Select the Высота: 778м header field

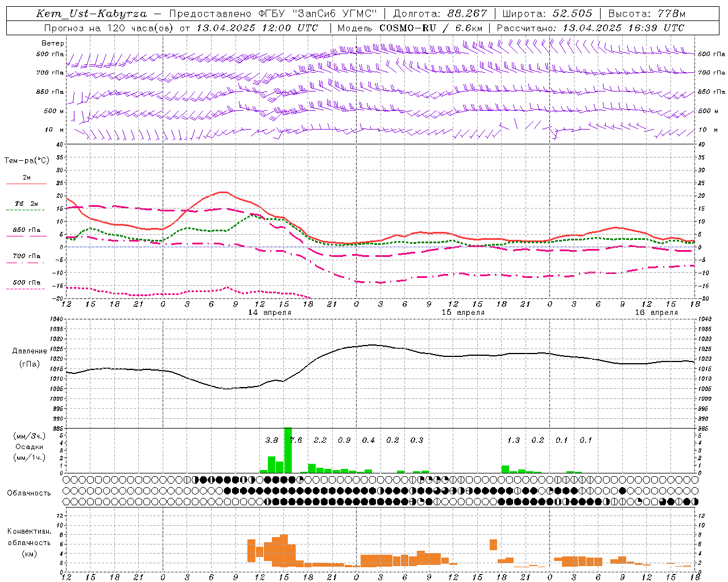click(x=647, y=14)
